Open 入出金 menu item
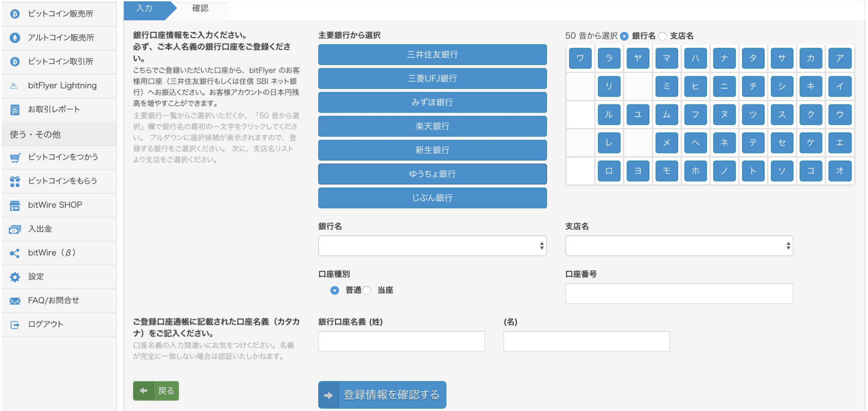Screen dimensions: 868x411 (59, 229)
